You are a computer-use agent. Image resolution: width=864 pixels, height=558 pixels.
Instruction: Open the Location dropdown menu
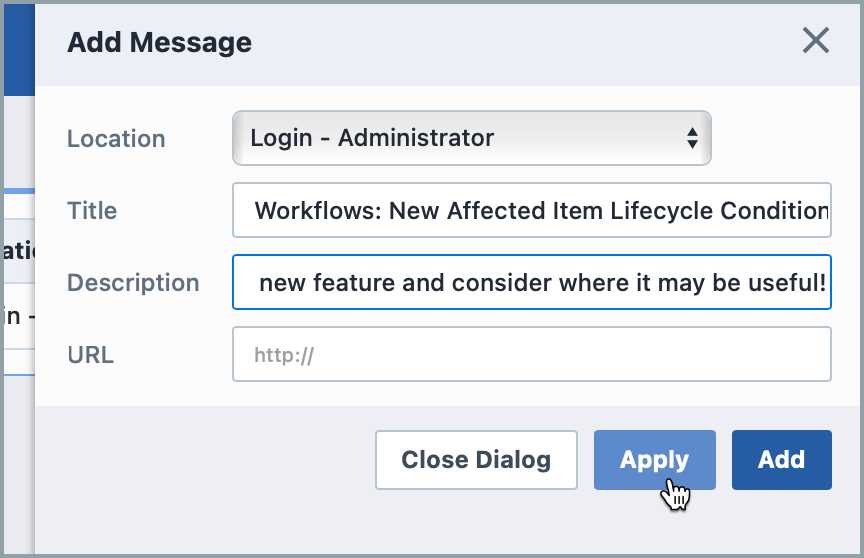pyautogui.click(x=472, y=138)
